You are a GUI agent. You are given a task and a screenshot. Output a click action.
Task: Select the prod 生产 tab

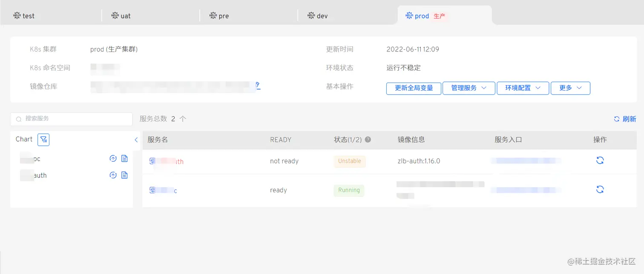pyautogui.click(x=444, y=16)
